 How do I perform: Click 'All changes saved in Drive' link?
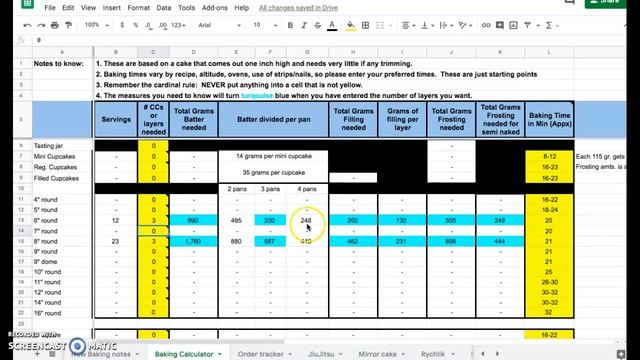[x=298, y=8]
